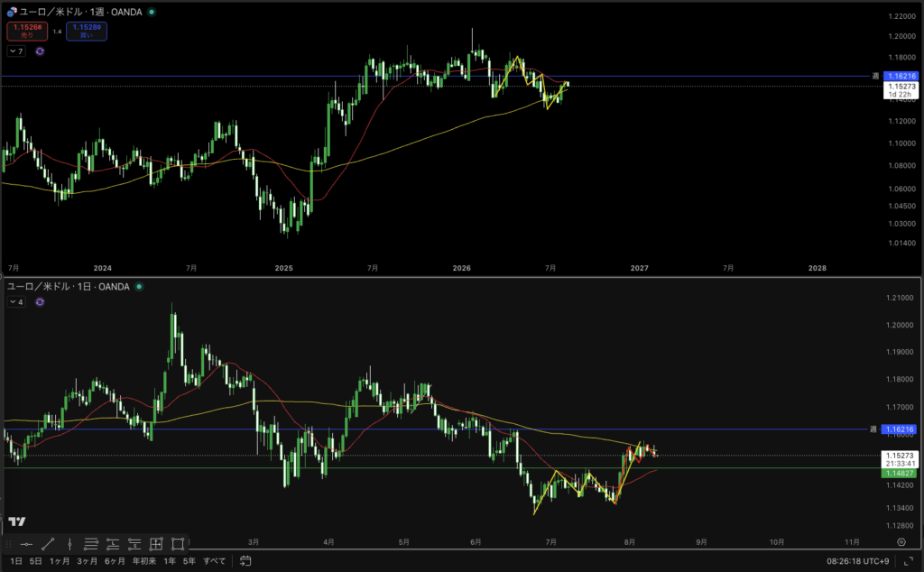
Task: Select the trend line drawing tool
Action: coord(49,544)
